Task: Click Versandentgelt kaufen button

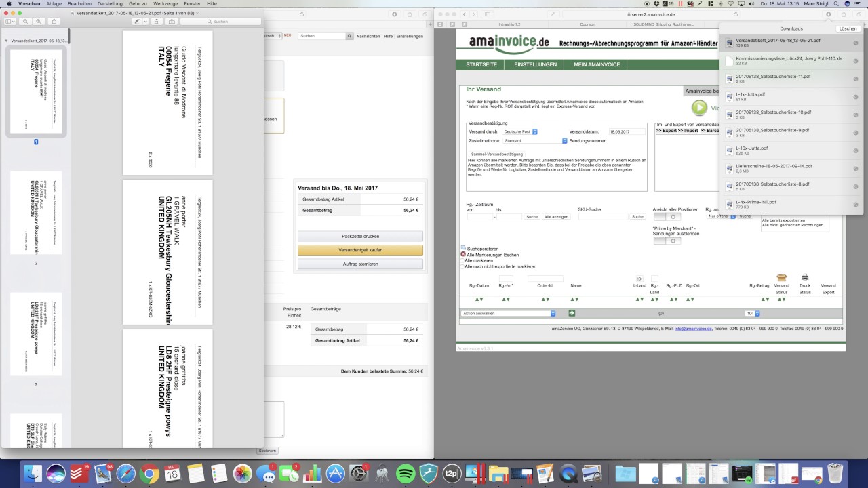Action: pyautogui.click(x=360, y=250)
